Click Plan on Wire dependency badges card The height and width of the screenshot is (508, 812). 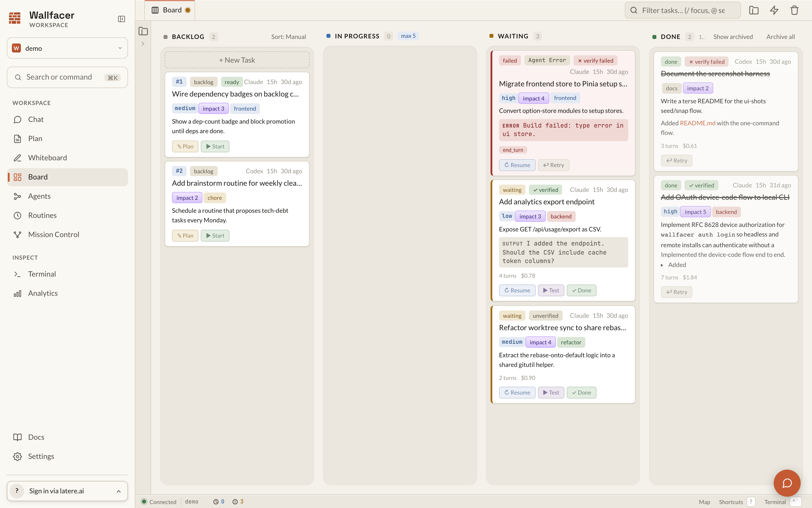(185, 146)
